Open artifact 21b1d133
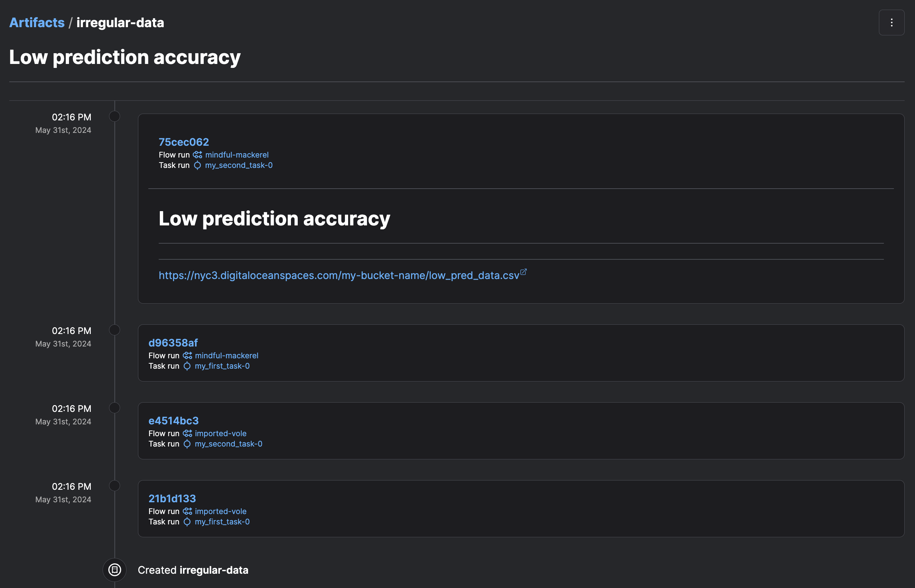Image resolution: width=915 pixels, height=588 pixels. coord(172,499)
